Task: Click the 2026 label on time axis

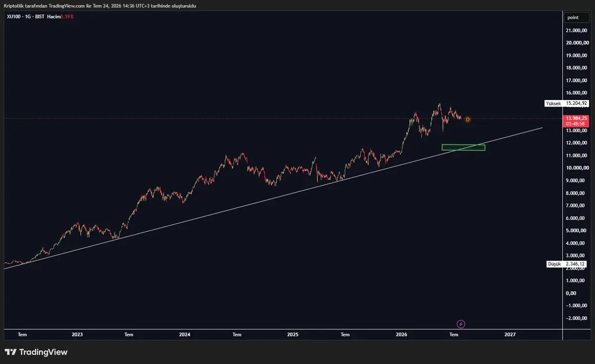Action: tap(401, 335)
